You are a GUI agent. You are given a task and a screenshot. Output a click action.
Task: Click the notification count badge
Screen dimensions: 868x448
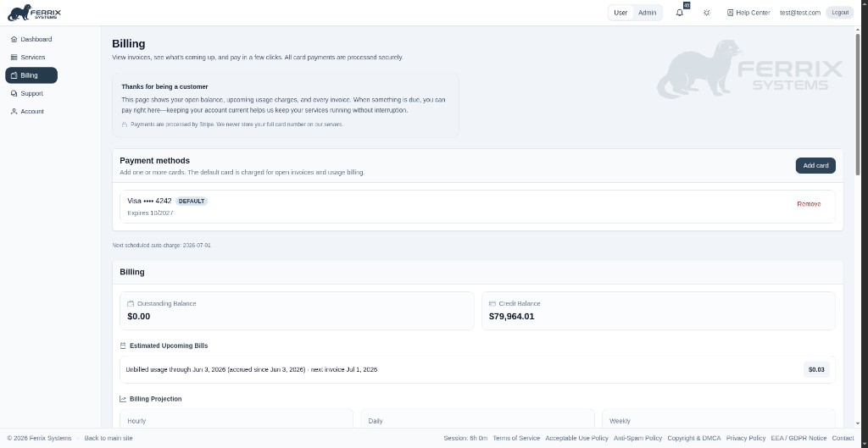click(687, 6)
